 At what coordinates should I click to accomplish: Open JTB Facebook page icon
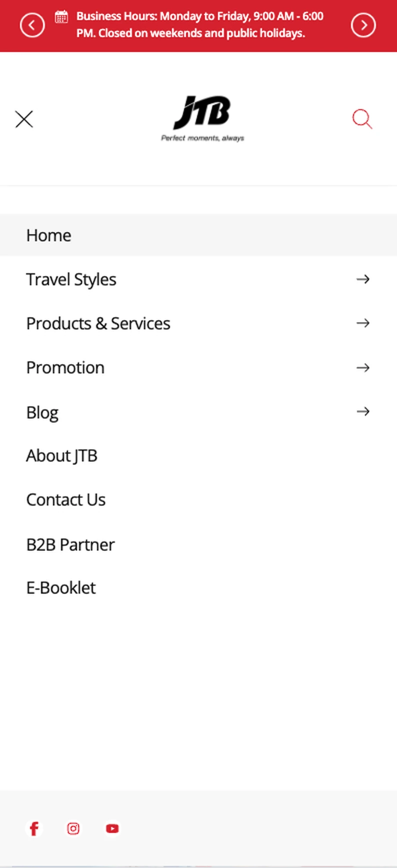click(x=34, y=828)
